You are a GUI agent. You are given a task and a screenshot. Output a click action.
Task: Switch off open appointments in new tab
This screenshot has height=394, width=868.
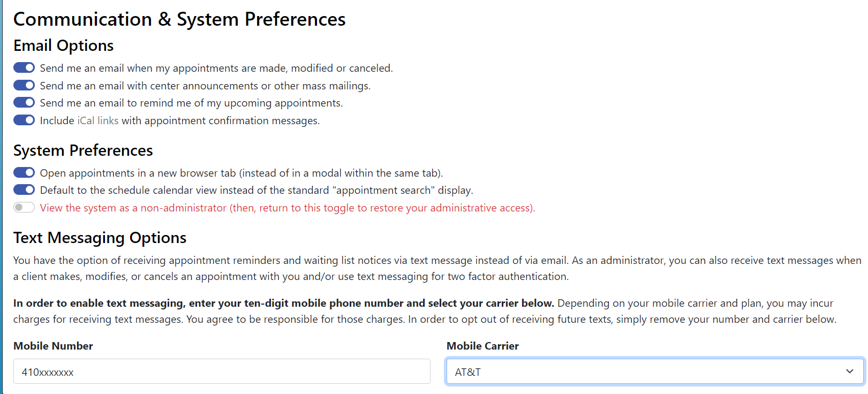pos(24,173)
